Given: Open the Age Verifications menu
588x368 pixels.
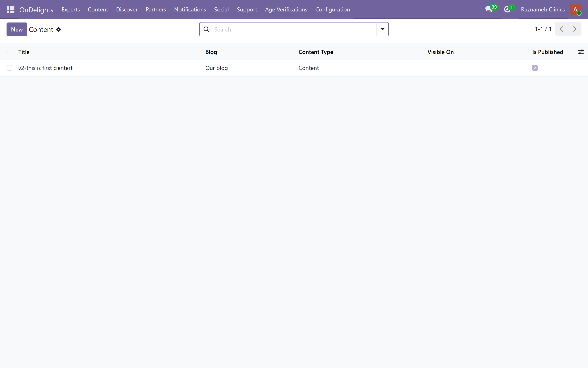Looking at the screenshot, I should pyautogui.click(x=286, y=9).
